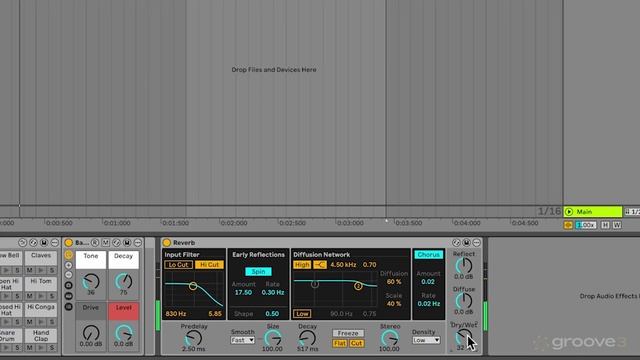Open the Density dropdown set to Low
Viewport: 640px width, 360px height.
(x=426, y=340)
